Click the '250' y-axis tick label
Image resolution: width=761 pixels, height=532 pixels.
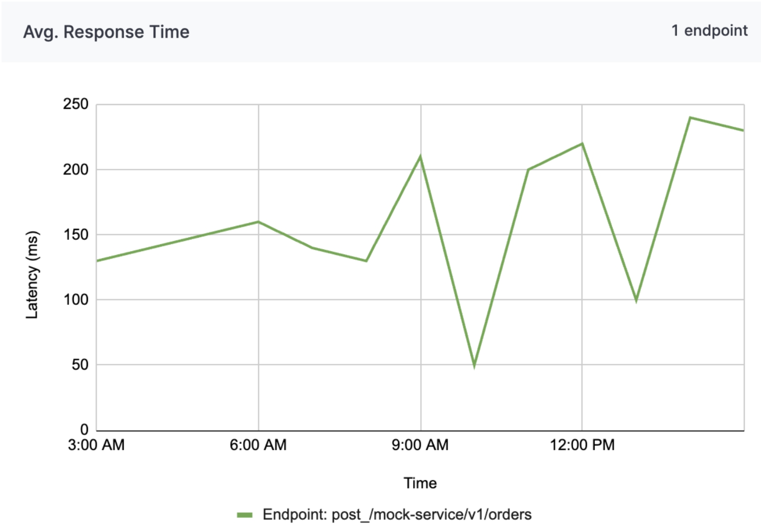76,104
